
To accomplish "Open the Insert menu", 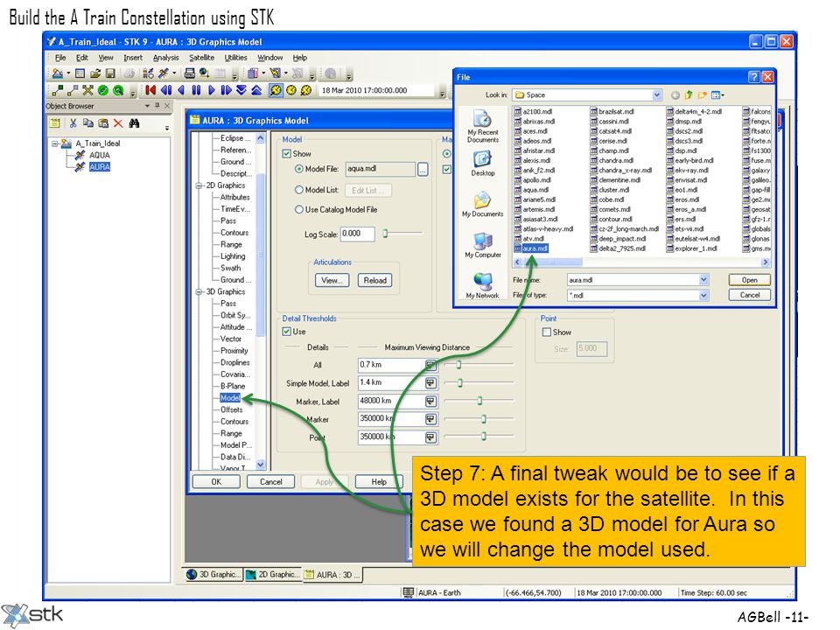I will (x=133, y=58).
